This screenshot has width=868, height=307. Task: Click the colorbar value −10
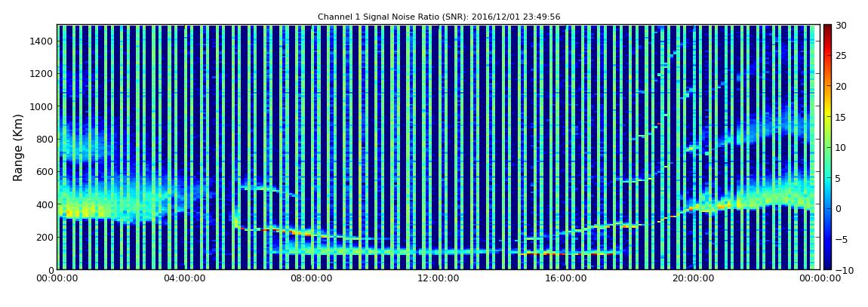click(844, 269)
